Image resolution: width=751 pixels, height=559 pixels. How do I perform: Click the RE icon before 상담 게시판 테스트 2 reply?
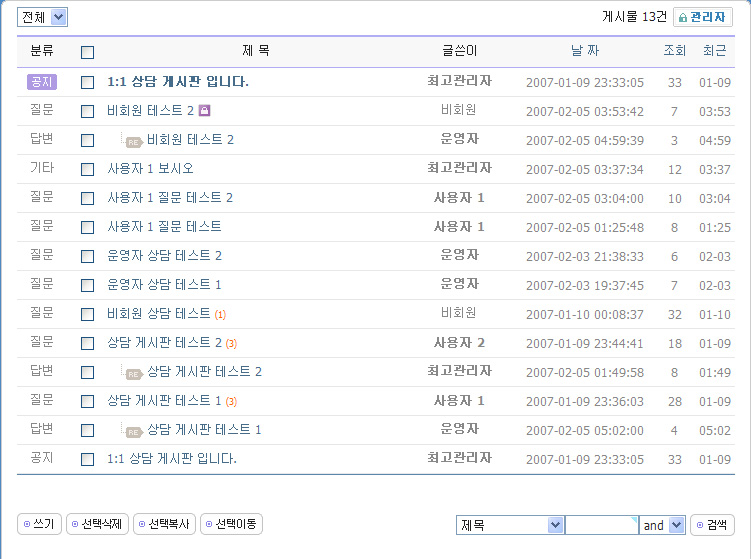pos(134,373)
